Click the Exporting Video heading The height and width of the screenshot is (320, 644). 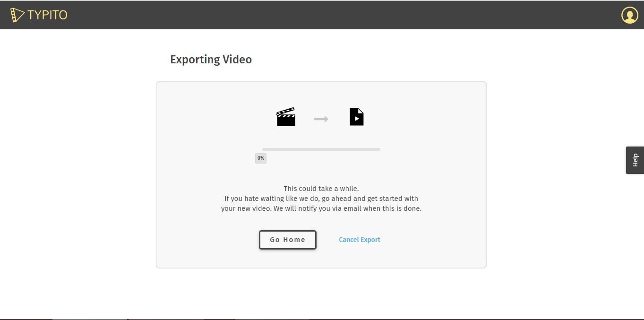211,60
